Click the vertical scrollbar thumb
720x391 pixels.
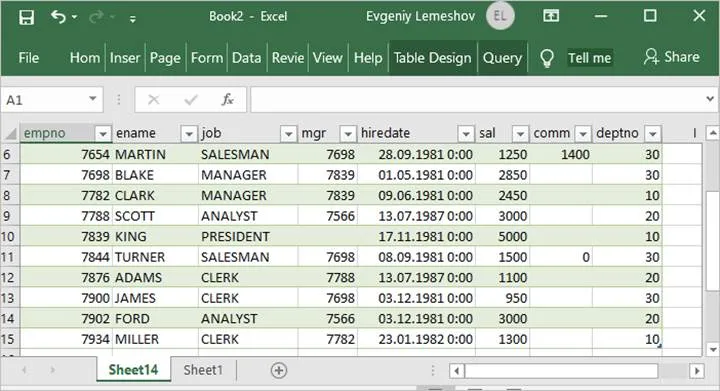(x=713, y=241)
